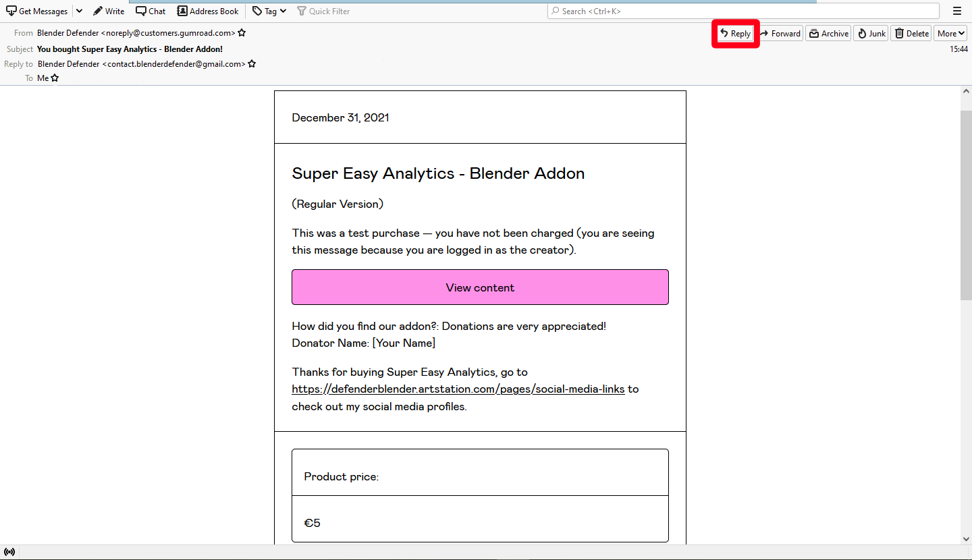Open the hamburger application menu
972x560 pixels.
click(957, 11)
